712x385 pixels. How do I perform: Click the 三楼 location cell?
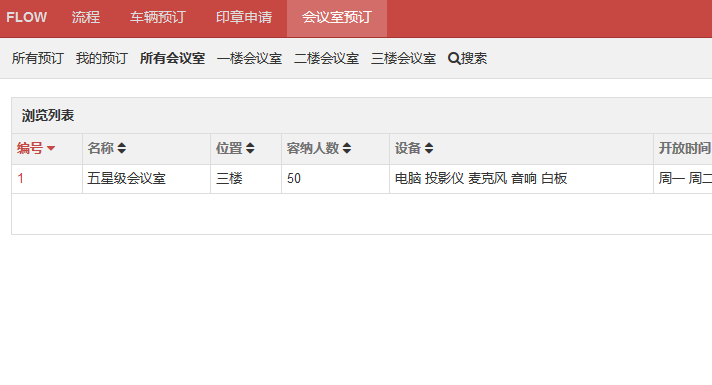tap(246, 179)
